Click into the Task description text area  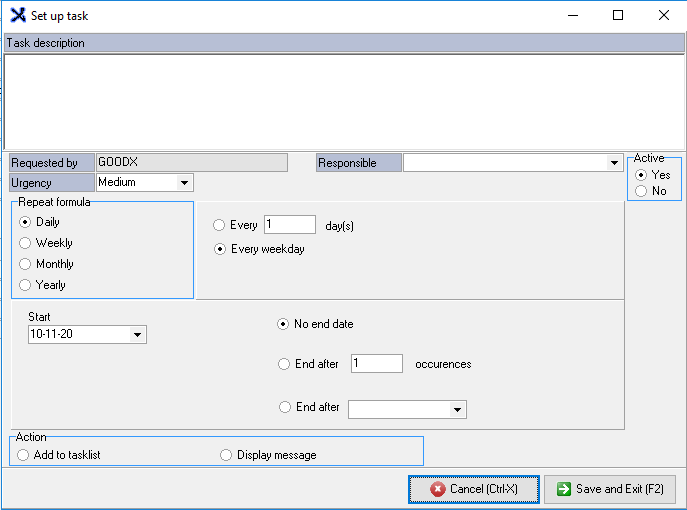click(343, 100)
